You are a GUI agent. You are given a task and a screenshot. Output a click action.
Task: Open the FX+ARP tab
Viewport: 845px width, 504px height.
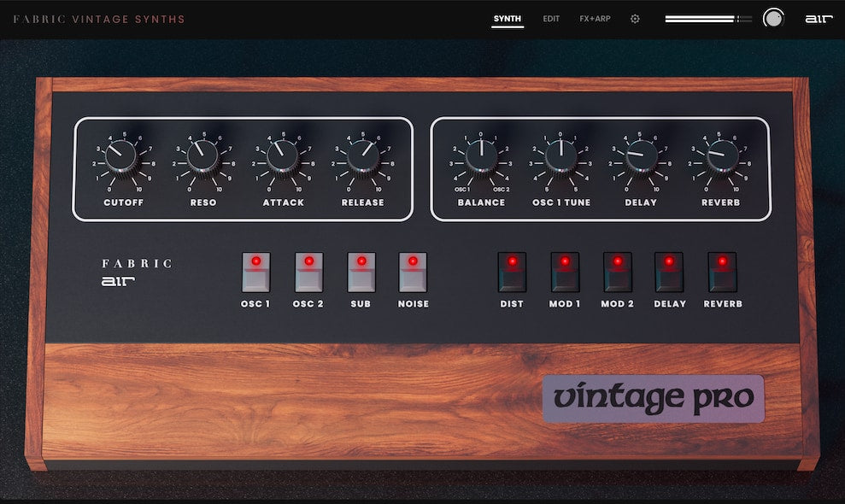(594, 18)
